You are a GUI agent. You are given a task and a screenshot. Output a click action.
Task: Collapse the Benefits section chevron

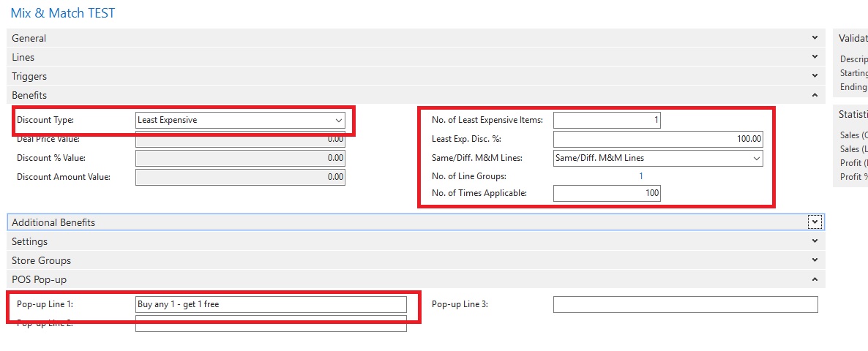(815, 95)
